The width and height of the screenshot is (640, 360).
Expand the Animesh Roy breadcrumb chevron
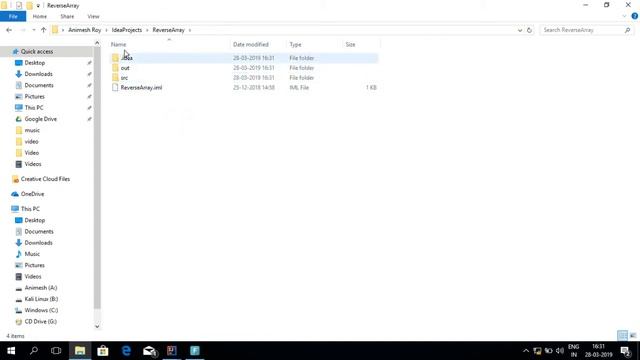[x=107, y=30]
